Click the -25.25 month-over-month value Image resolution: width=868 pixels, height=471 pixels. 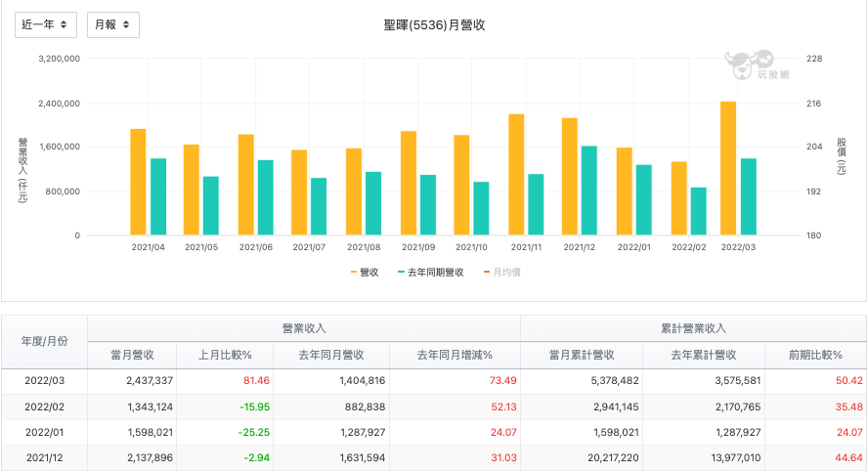[x=255, y=432]
